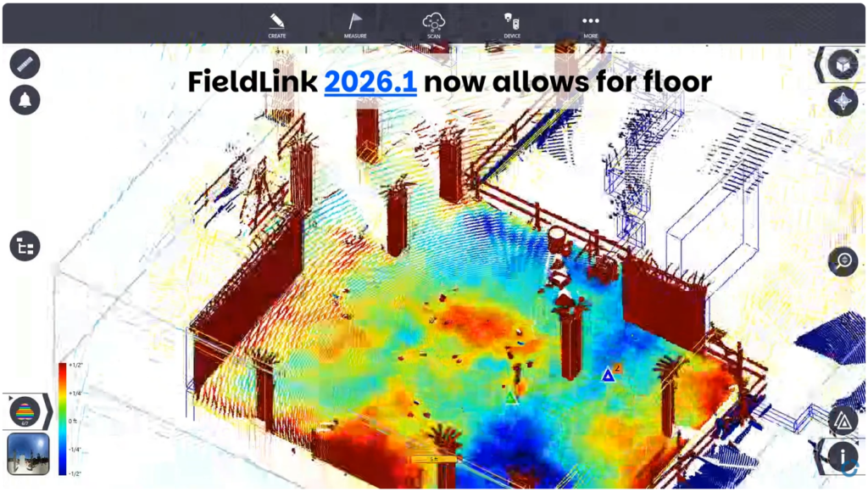Open the Scan menu

[x=433, y=25]
